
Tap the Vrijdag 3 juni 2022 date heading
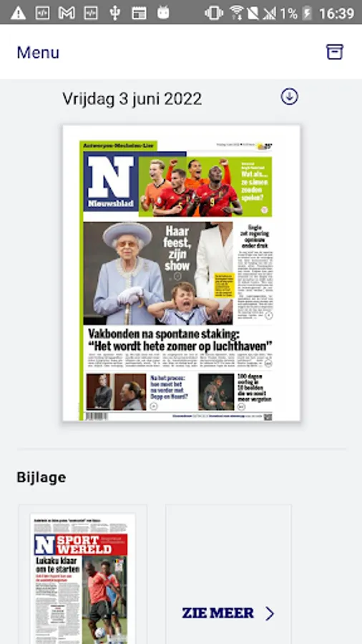click(132, 99)
